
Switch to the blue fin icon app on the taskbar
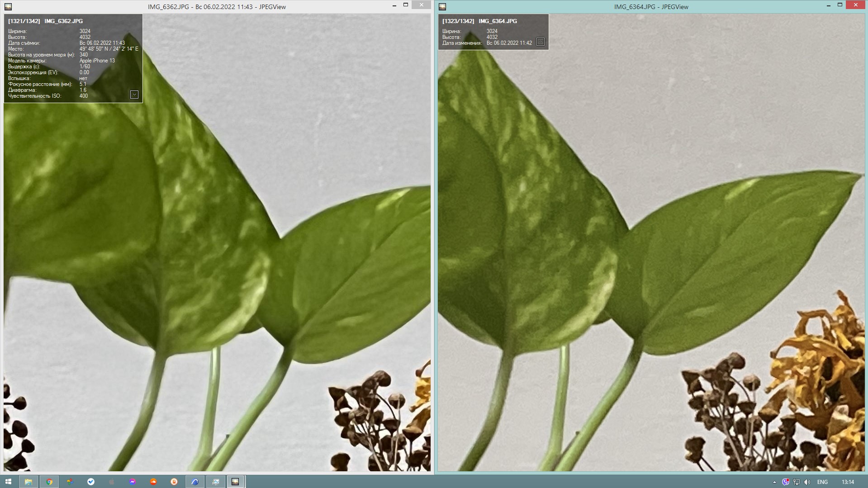195,482
